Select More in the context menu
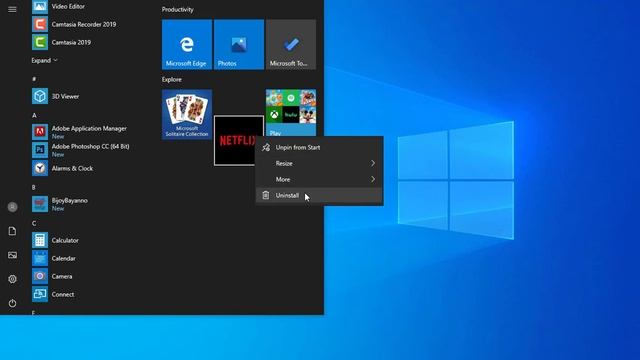640x360 pixels. click(319, 179)
